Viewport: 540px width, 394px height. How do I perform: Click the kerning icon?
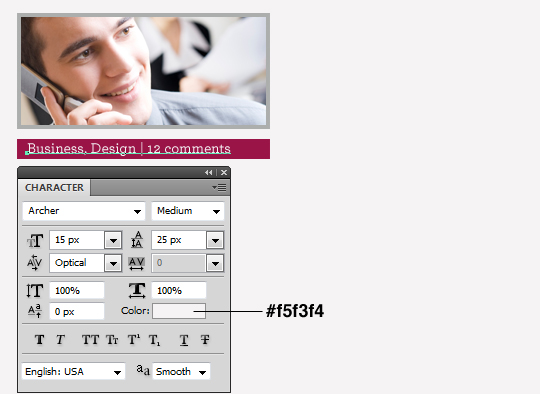[34, 263]
